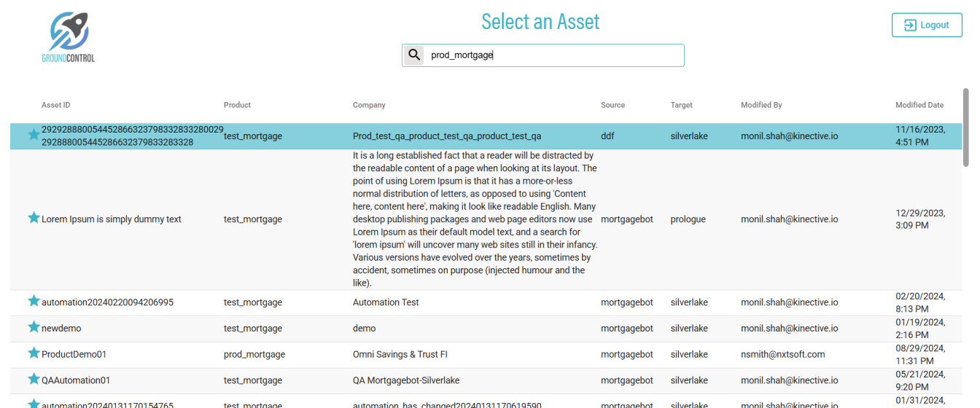Select the ProductDemo01 asset ID
This screenshot has height=408, width=980.
[74, 355]
